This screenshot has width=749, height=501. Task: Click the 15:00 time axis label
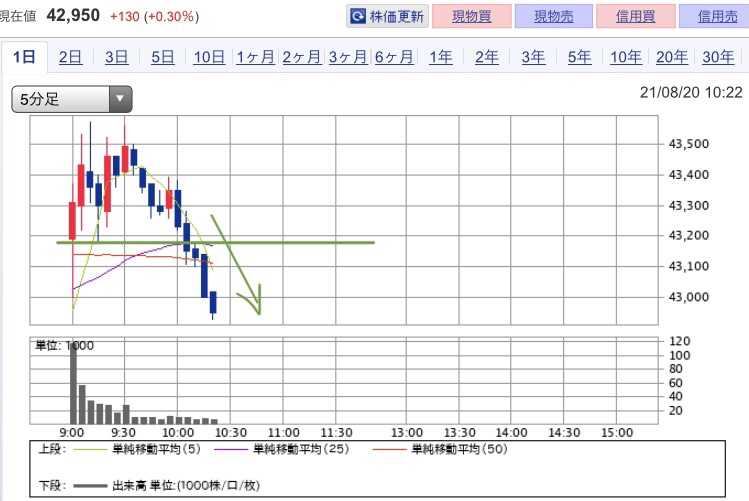point(617,433)
